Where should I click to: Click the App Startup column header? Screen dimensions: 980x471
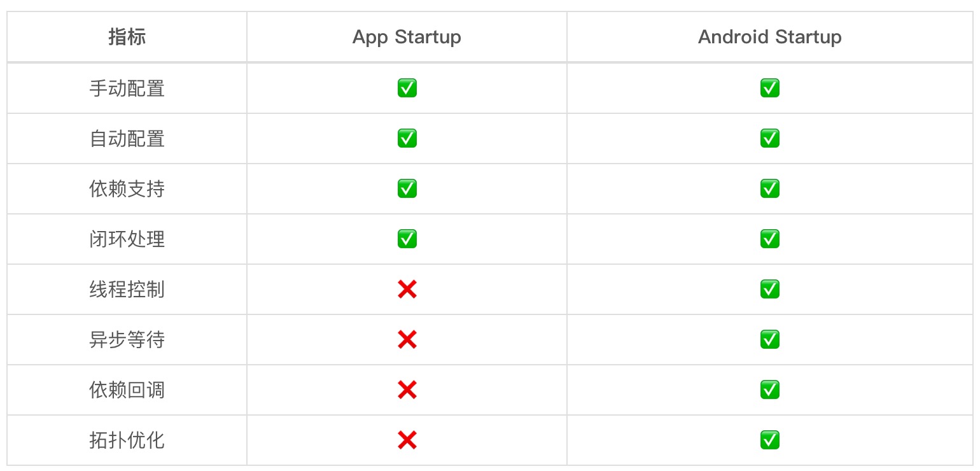[407, 37]
